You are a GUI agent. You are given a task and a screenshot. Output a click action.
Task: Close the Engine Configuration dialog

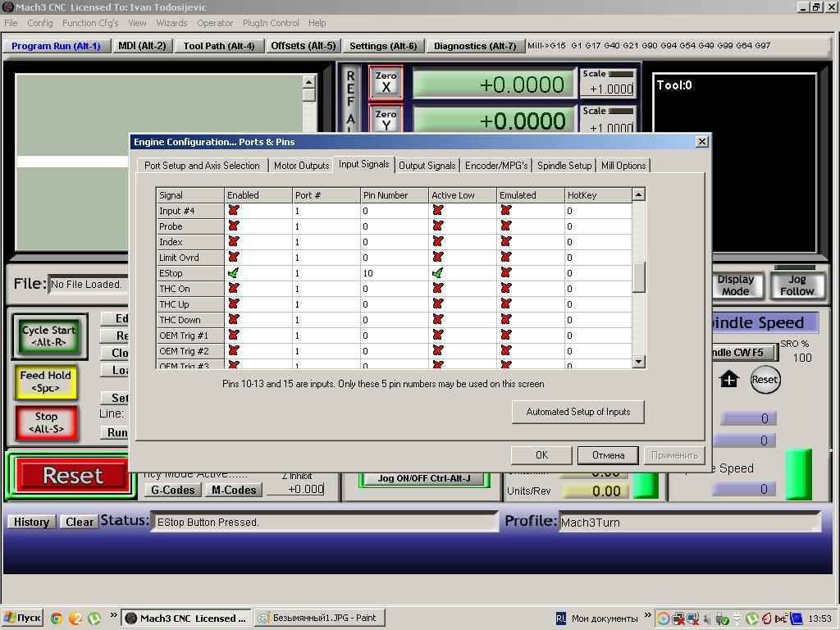tap(702, 141)
